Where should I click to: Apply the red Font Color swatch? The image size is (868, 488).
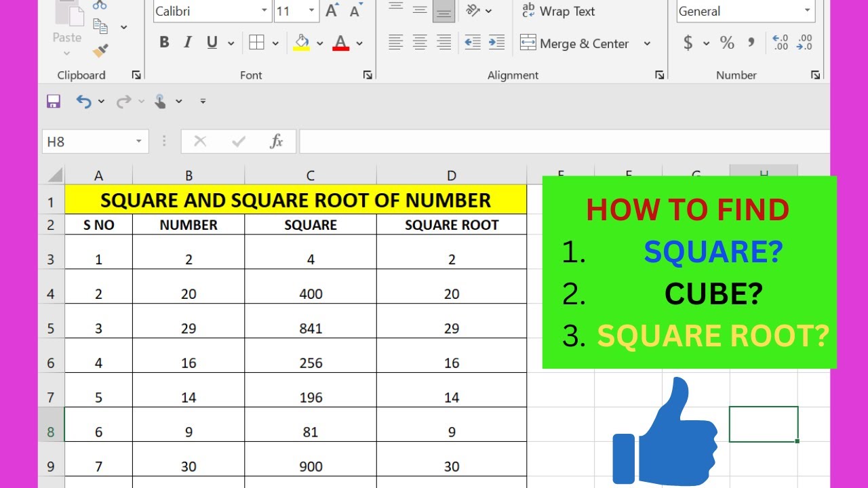(x=341, y=43)
